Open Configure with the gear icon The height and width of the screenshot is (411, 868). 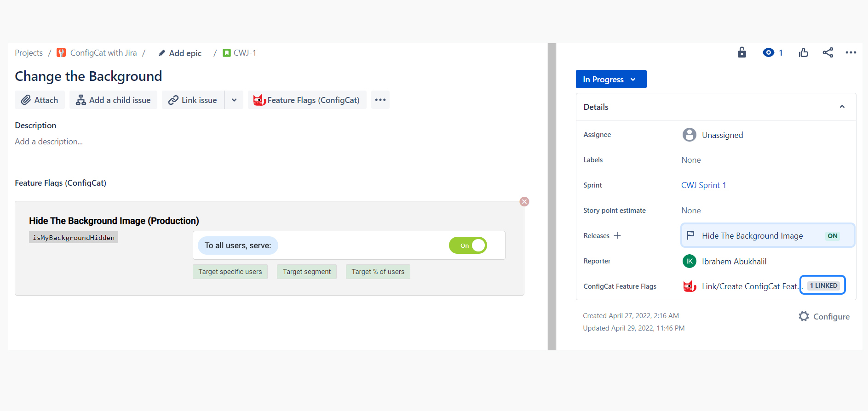(824, 316)
